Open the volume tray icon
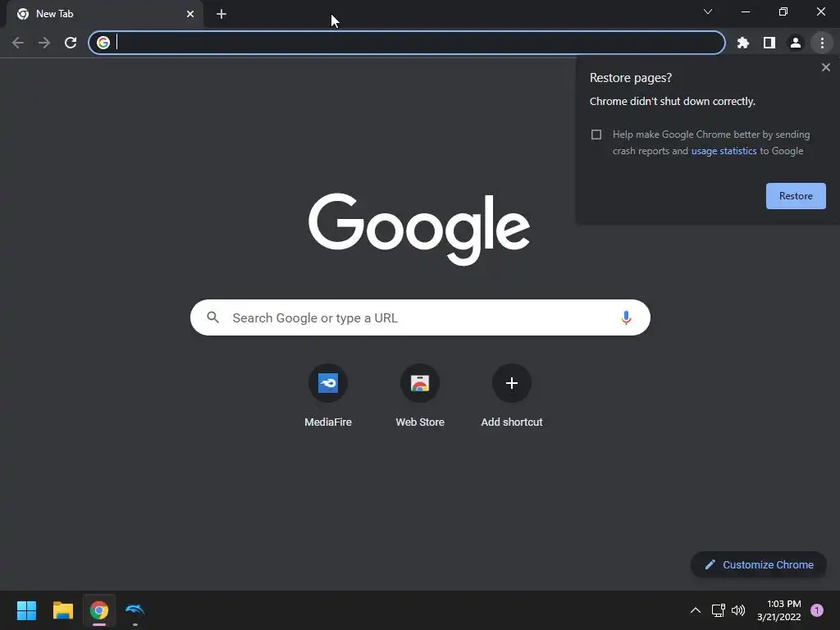Image resolution: width=840 pixels, height=630 pixels. 738,610
